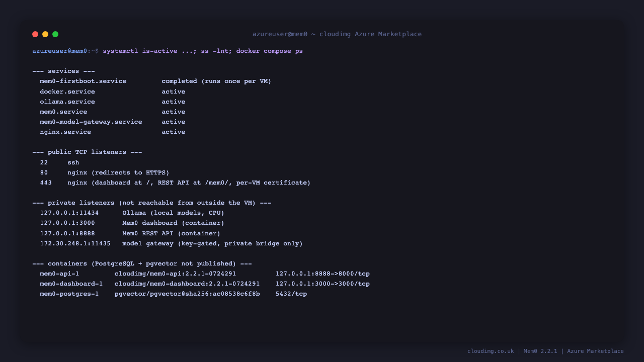Click image 'pgvector/pgvector@sha256:ac08538c6f8b'
The height and width of the screenshot is (362, 644).
pos(187,294)
